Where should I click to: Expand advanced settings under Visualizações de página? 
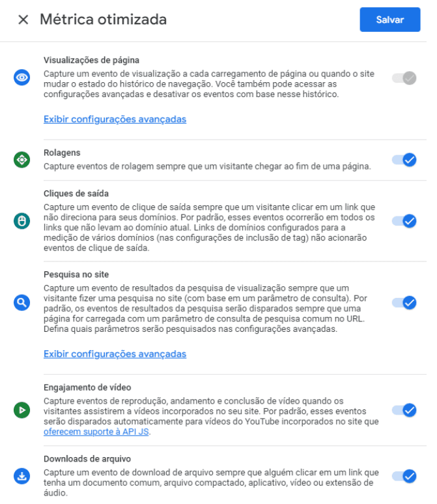115,119
